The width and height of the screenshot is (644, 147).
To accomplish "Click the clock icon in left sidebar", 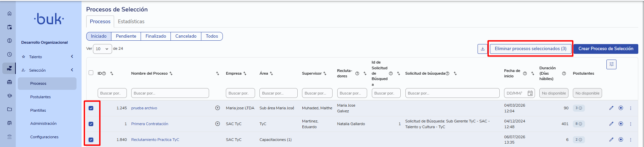I will click(9, 54).
